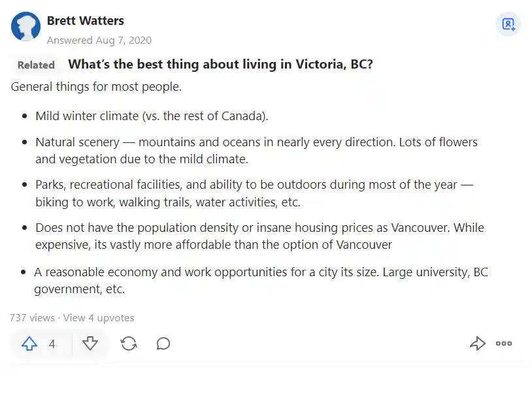This screenshot has height=397, width=532.
Task: Downvote the answer with the down arrow icon
Action: [90, 343]
